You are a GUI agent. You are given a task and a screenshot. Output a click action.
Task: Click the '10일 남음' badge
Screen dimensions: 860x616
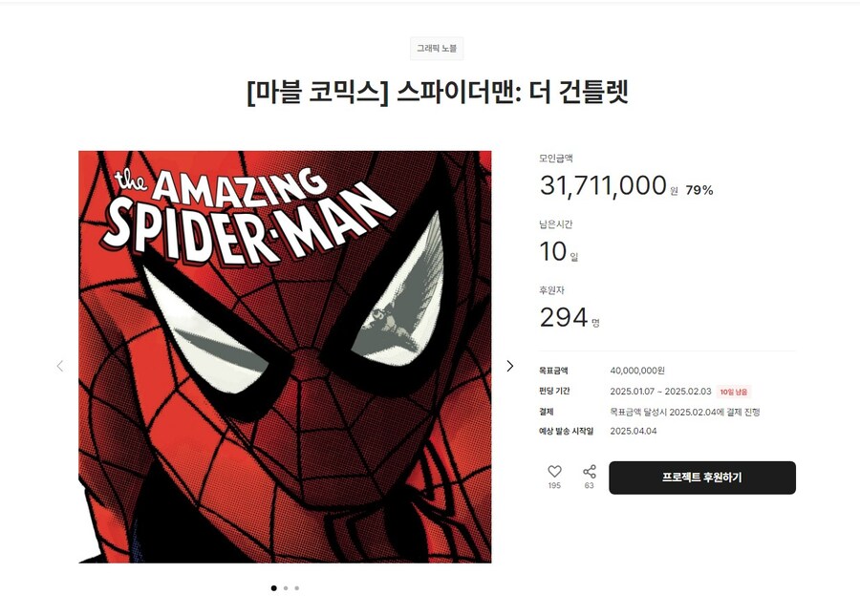pyautogui.click(x=734, y=392)
